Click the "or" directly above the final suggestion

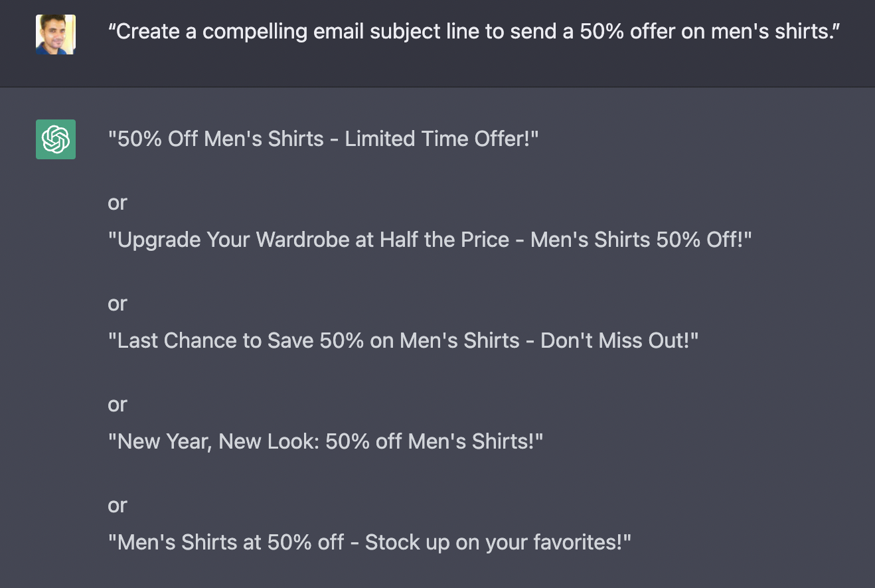coord(117,505)
